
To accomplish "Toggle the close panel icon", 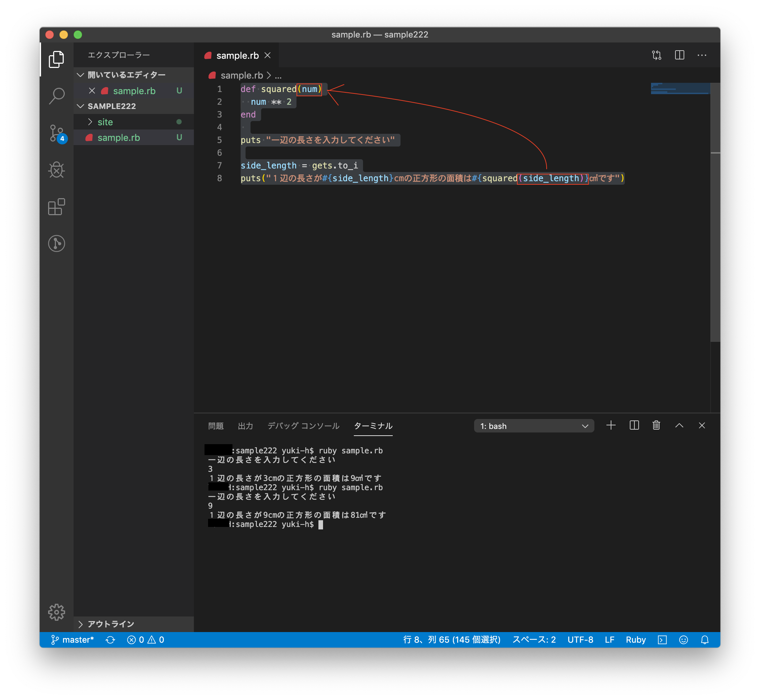I will click(701, 426).
